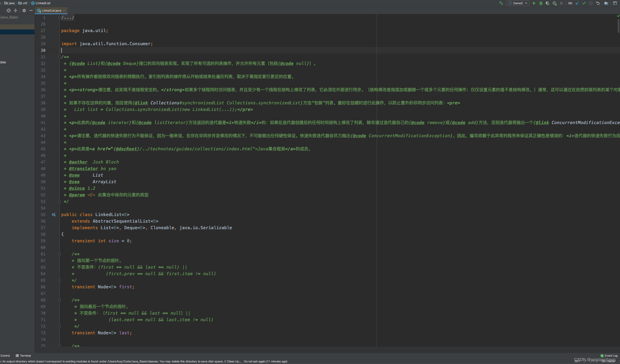620x364 pixels.
Task: Click 'transient int size = 0;' line
Action: [102, 241]
